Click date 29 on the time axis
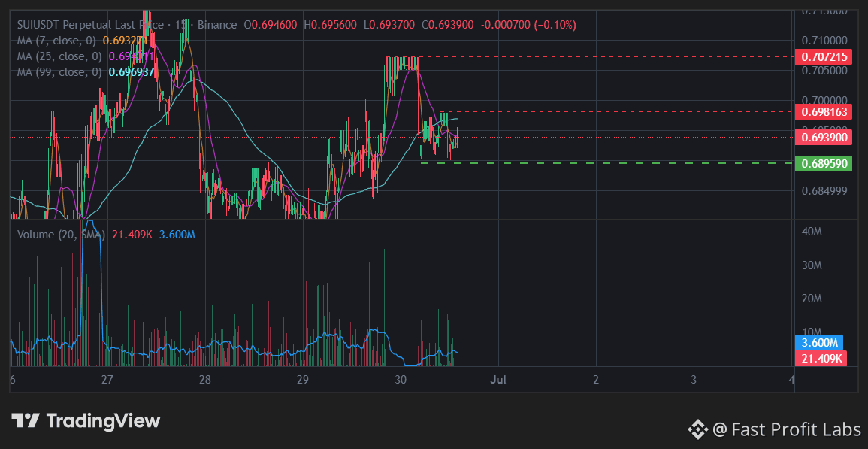Image resolution: width=868 pixels, height=449 pixels. tap(302, 381)
